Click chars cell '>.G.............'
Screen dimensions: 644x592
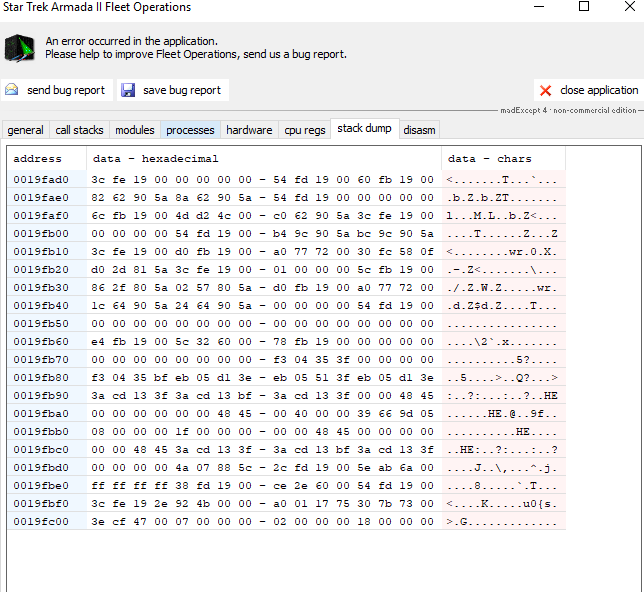point(502,522)
